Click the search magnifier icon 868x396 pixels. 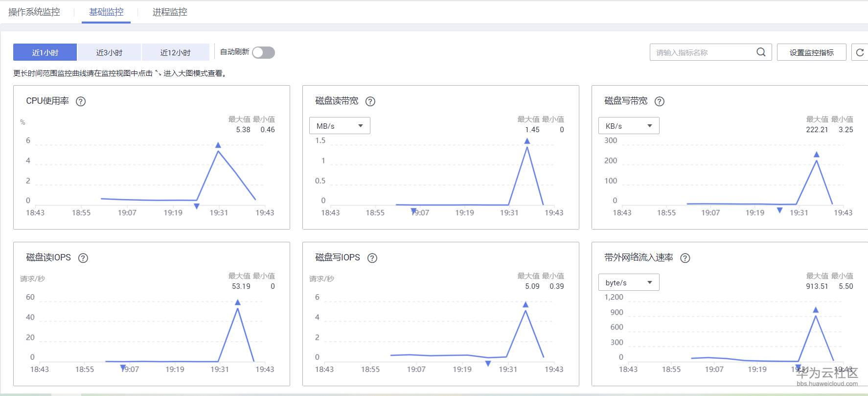pyautogui.click(x=761, y=52)
